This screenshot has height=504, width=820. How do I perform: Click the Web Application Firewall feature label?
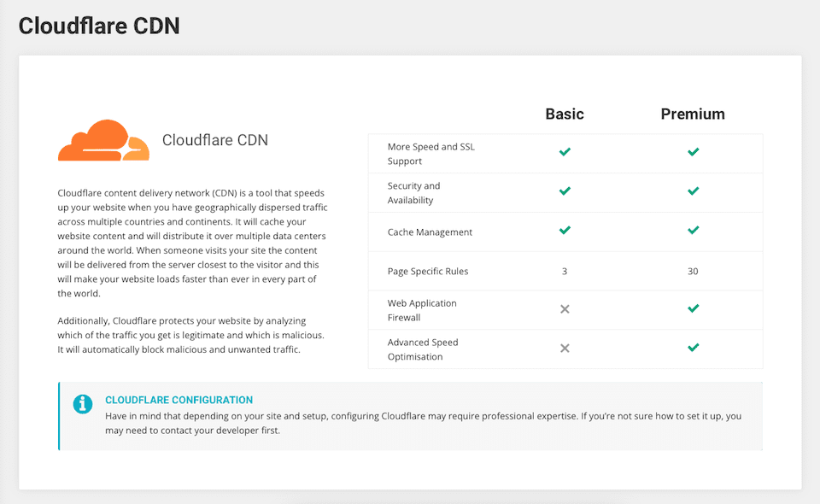point(422,309)
